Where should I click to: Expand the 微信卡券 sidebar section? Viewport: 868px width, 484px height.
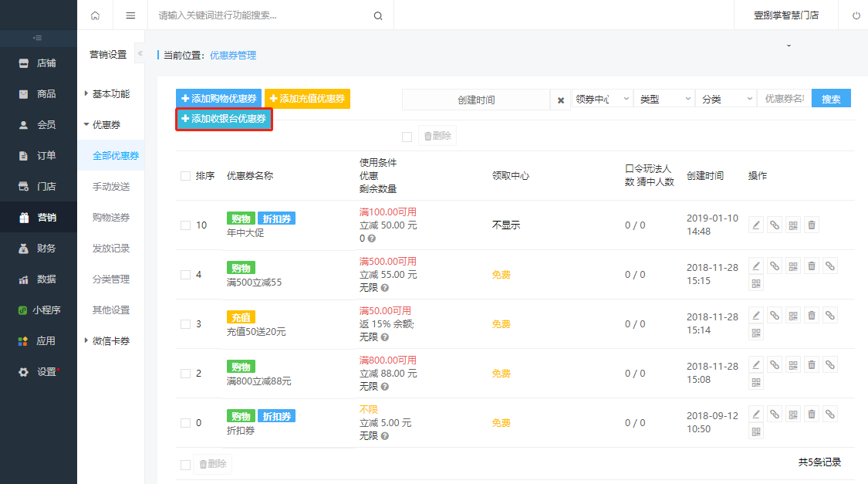(110, 341)
